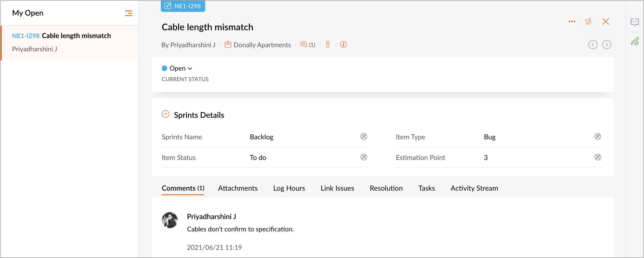The height and width of the screenshot is (258, 644).
Task: Select NE1-I298 issue link in list
Action: coord(25,36)
